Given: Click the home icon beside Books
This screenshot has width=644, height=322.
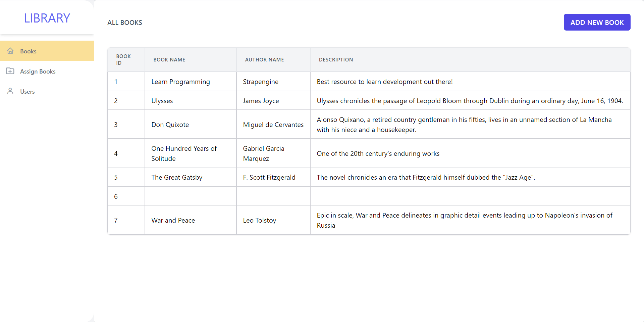Looking at the screenshot, I should (x=10, y=51).
